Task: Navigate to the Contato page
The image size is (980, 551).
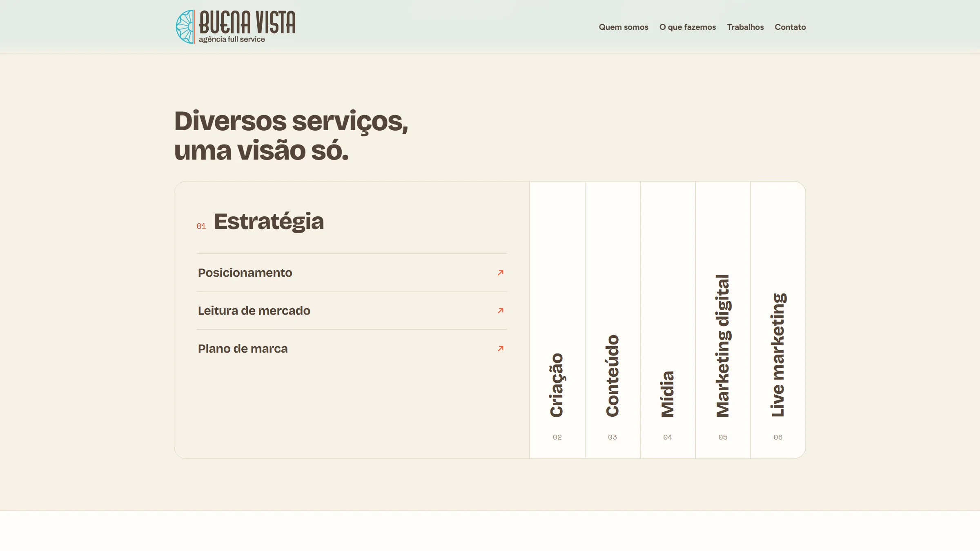Action: pyautogui.click(x=790, y=27)
